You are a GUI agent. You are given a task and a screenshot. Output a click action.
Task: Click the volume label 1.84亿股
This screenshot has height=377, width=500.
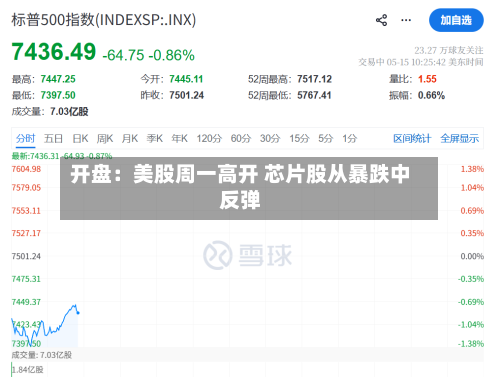pos(28,370)
